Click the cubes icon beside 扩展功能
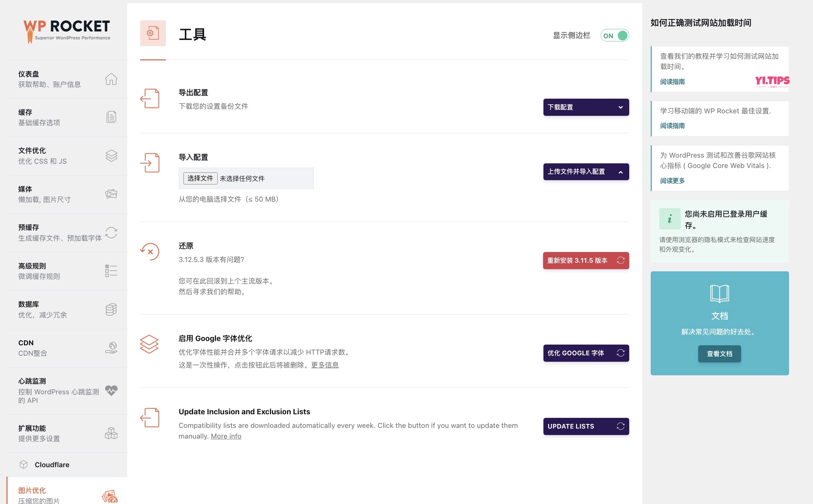Viewport: 813px width, 504px height. pyautogui.click(x=111, y=433)
